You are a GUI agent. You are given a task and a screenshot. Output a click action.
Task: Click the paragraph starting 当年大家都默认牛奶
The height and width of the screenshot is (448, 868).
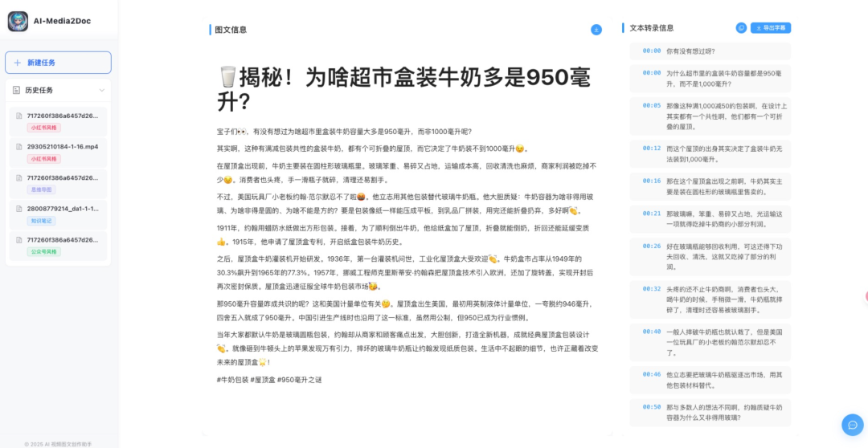click(x=407, y=348)
